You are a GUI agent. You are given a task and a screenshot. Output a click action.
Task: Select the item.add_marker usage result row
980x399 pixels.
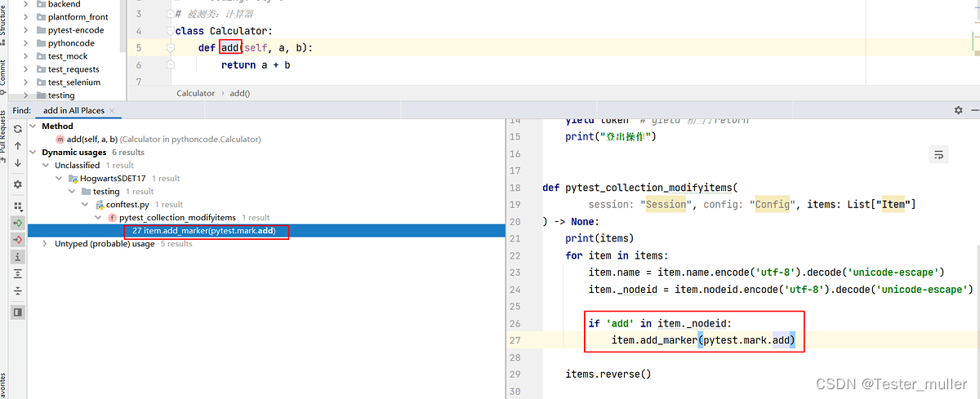pyautogui.click(x=266, y=230)
